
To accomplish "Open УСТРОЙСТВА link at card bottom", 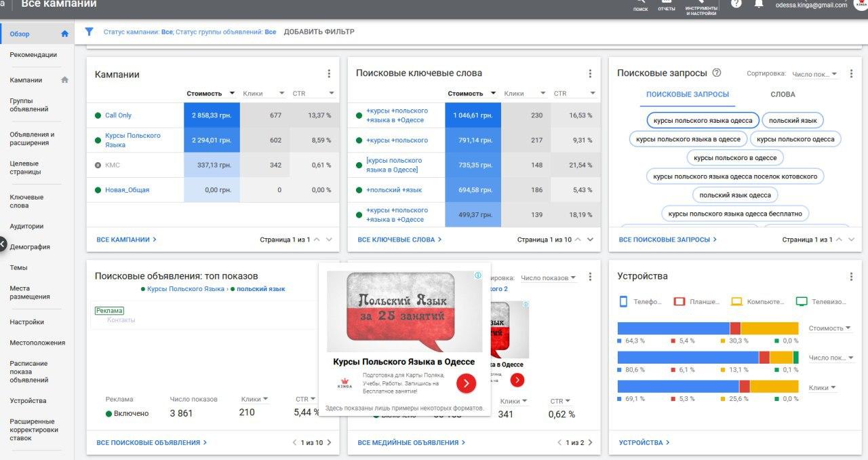I will coord(644,442).
